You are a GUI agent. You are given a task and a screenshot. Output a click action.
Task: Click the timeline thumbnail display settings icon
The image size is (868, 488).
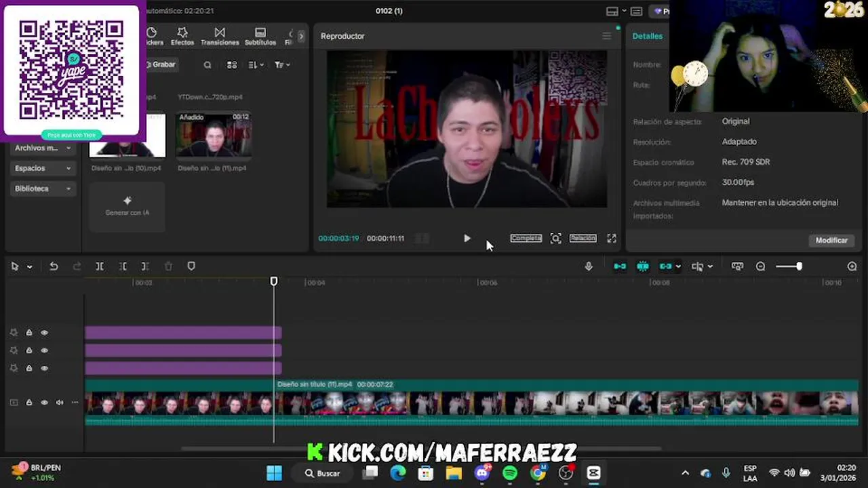coord(737,266)
